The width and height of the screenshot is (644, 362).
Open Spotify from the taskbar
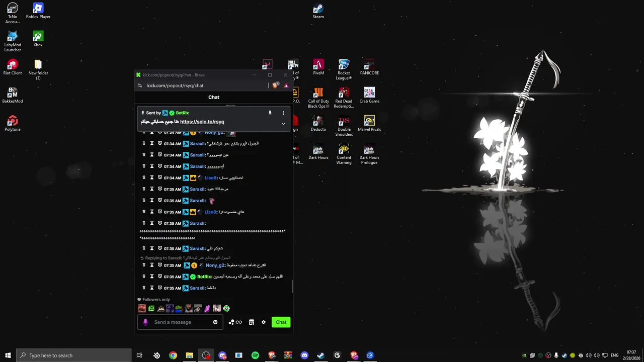[x=255, y=355]
